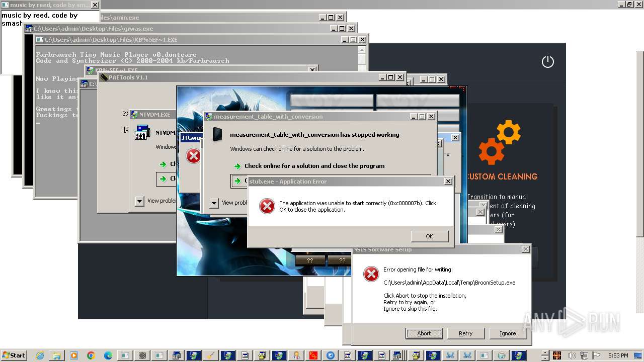Launch Internet Explorer from taskbar
Viewport: 644px width, 362px height.
(x=40, y=355)
